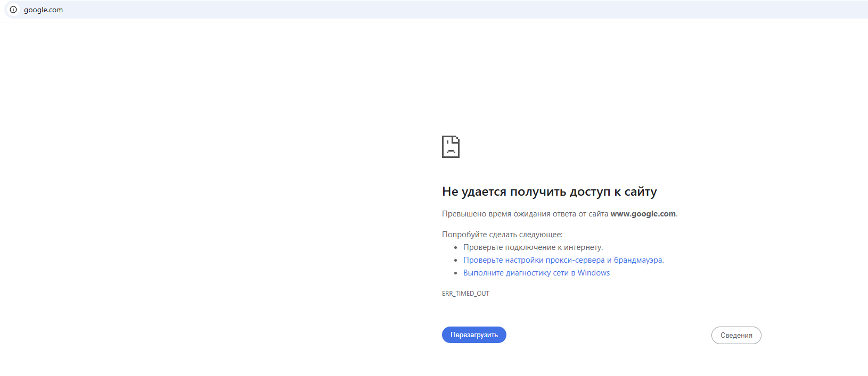Open the Сведения details button
This screenshot has height=376, width=868.
pos(736,336)
